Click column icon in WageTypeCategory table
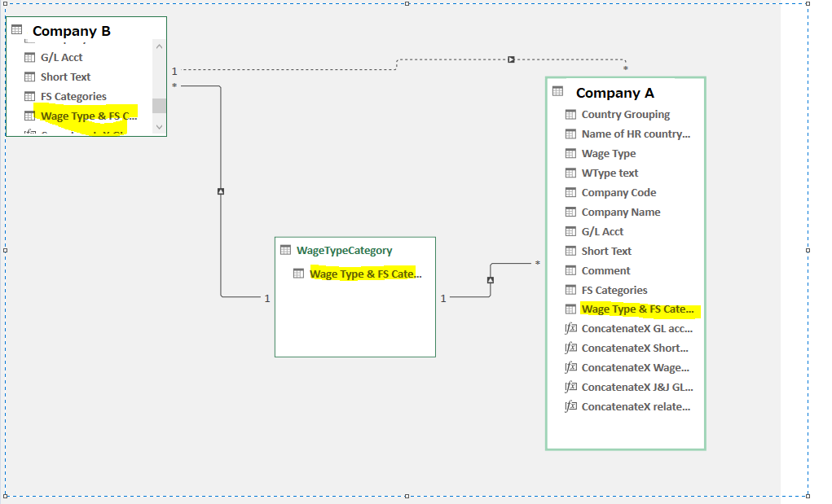Viewport: 832px width, 504px height. [299, 274]
